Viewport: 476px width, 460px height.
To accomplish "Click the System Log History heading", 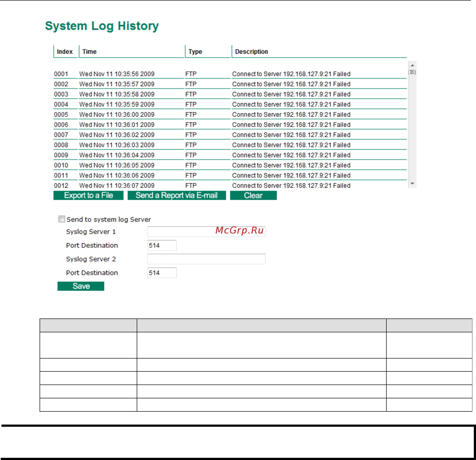I will click(102, 26).
